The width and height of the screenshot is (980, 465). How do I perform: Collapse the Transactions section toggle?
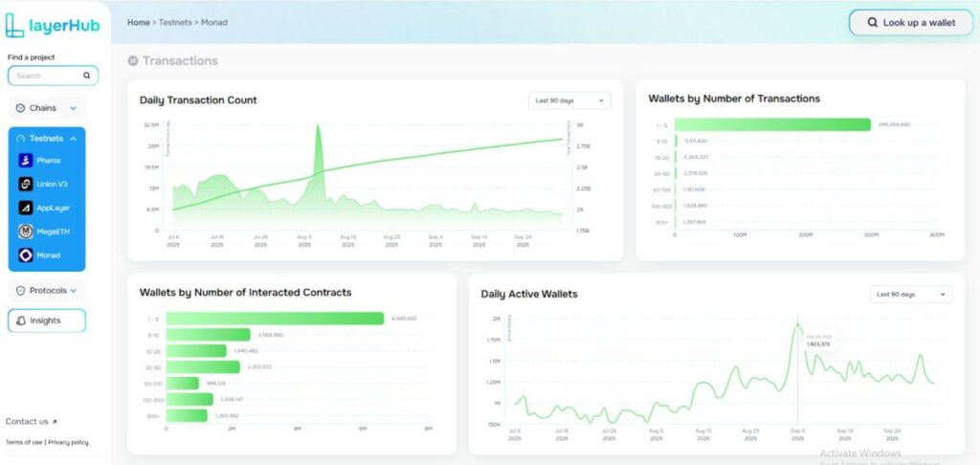tap(133, 61)
